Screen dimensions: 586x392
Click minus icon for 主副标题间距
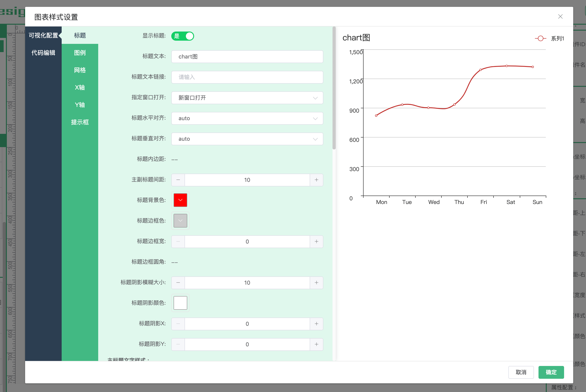[x=178, y=180]
